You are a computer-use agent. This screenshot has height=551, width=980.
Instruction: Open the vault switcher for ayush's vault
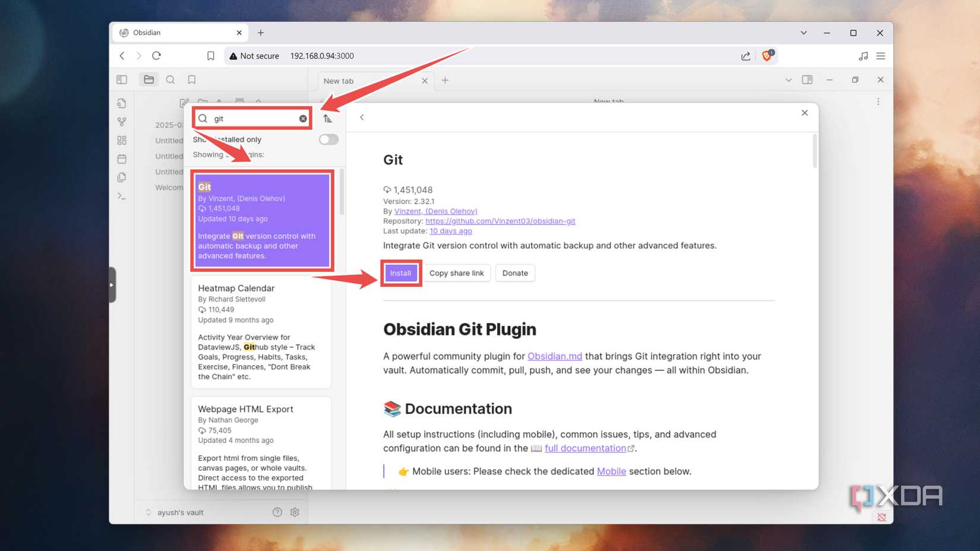coord(175,512)
